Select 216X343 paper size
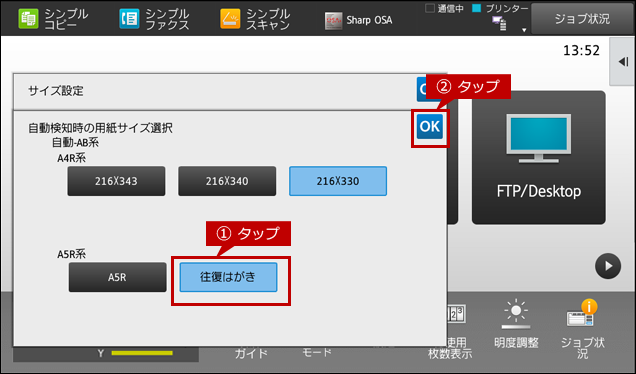The height and width of the screenshot is (374, 636). 116,181
